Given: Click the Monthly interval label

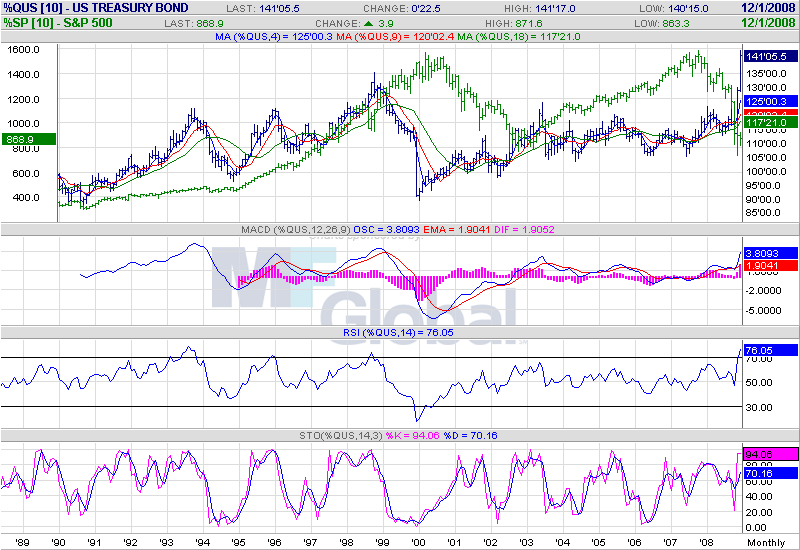Looking at the screenshot, I should (766, 543).
